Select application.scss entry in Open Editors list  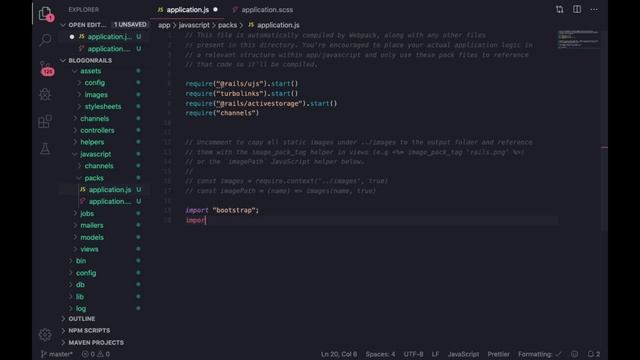coord(109,49)
